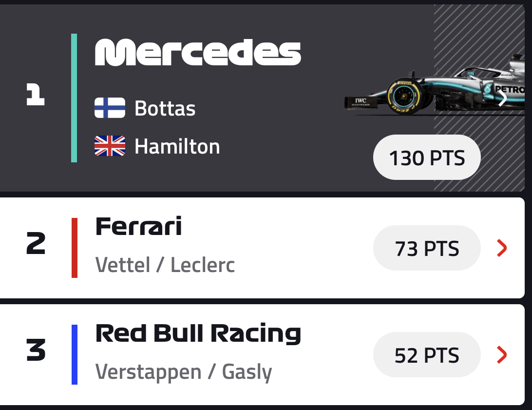Open the Red Bull Racing team name

point(198,333)
